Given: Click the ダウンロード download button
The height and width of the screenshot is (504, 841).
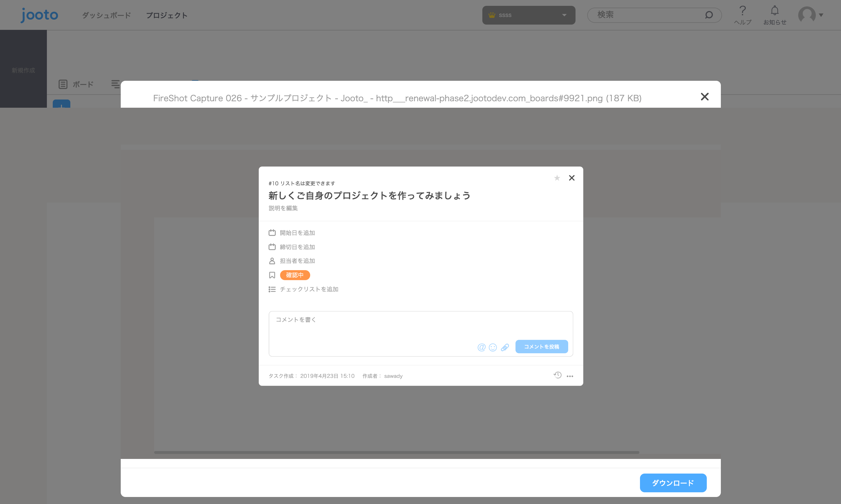Looking at the screenshot, I should [672, 483].
